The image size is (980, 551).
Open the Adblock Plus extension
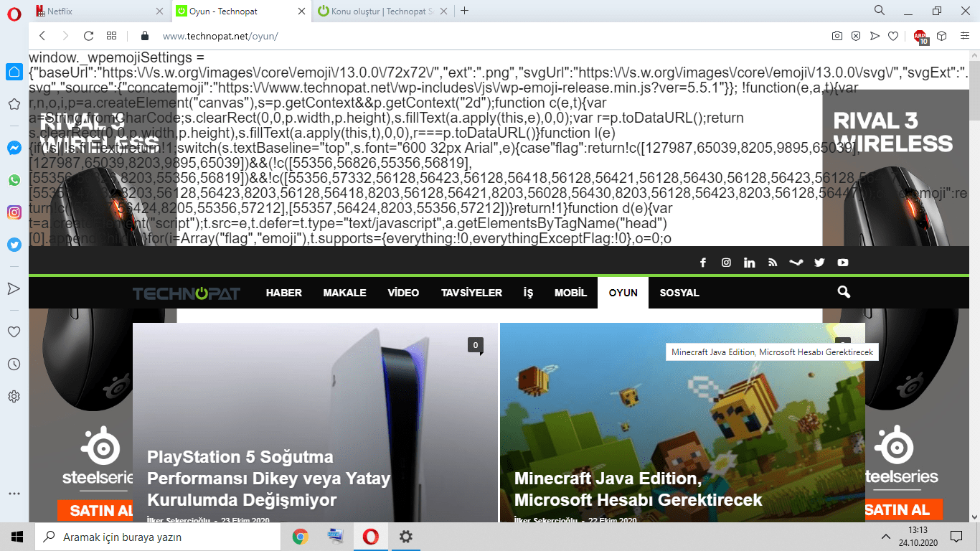point(921,37)
